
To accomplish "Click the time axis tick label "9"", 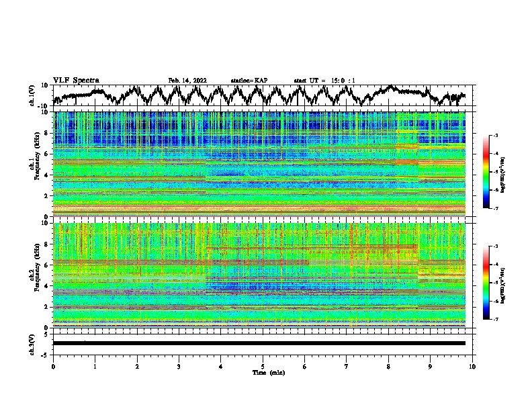I will (430, 367).
